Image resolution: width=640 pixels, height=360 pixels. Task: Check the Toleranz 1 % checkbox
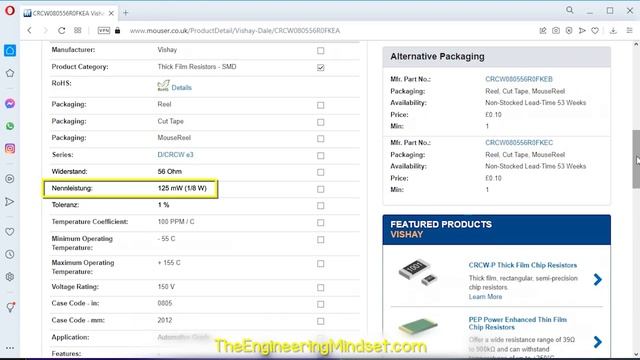pyautogui.click(x=320, y=206)
